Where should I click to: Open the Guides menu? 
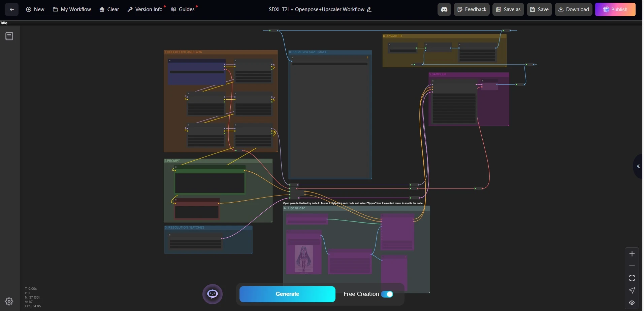[x=183, y=9]
